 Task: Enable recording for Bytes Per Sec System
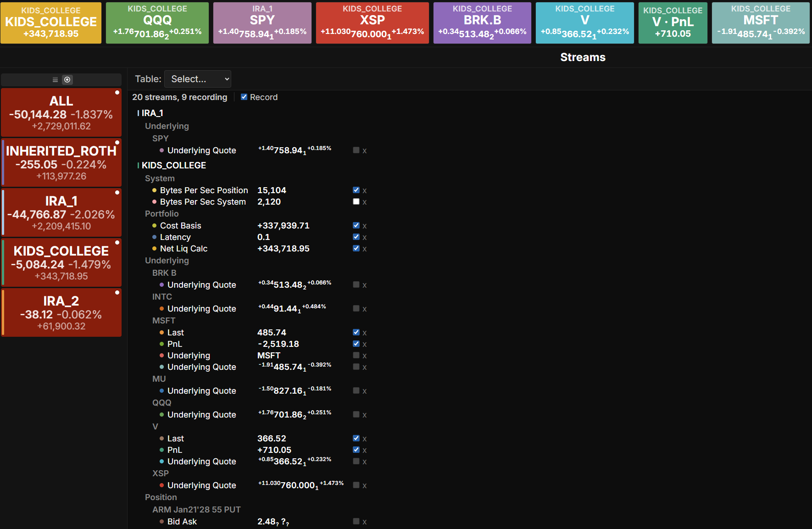pos(356,201)
